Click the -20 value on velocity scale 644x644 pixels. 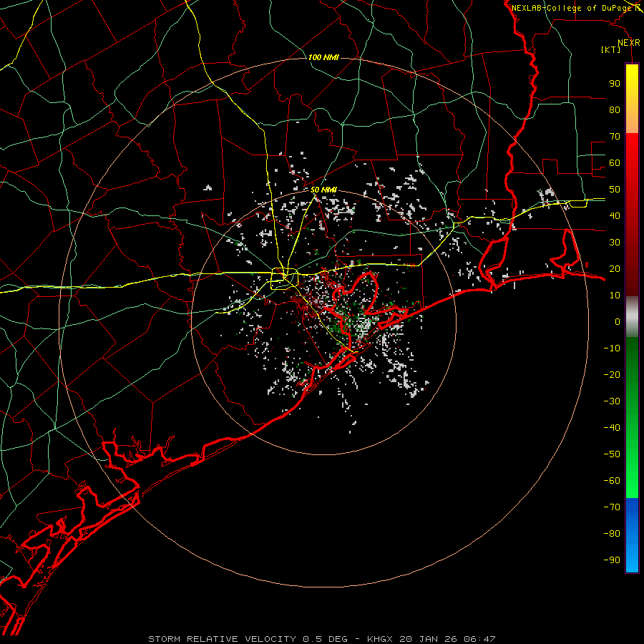tap(612, 374)
